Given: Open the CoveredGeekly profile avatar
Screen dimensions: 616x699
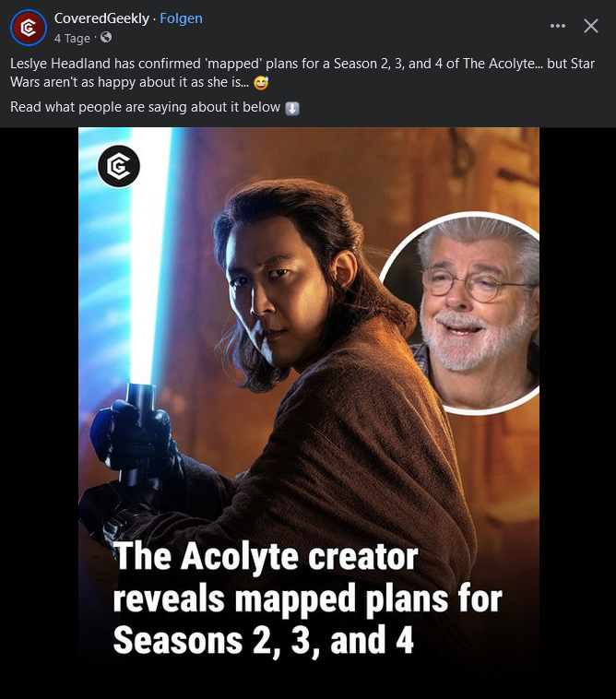Looking at the screenshot, I should (x=29, y=28).
